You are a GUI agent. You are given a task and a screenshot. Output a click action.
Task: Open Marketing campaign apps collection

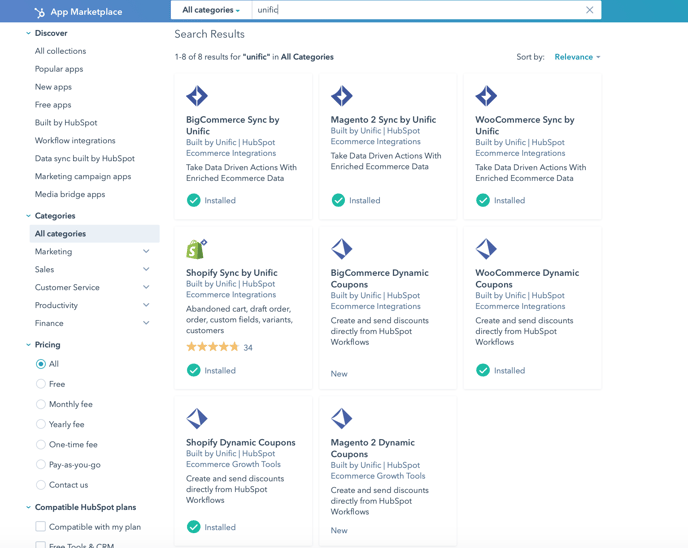click(83, 176)
